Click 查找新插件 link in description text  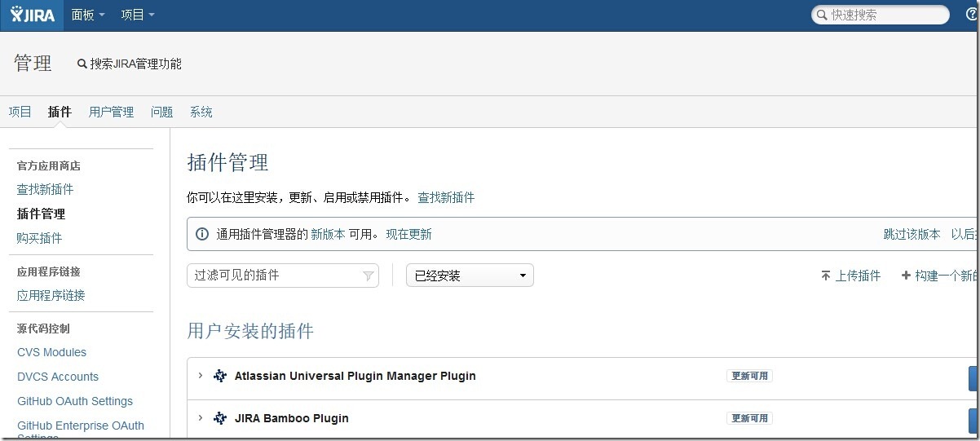pyautogui.click(x=446, y=197)
